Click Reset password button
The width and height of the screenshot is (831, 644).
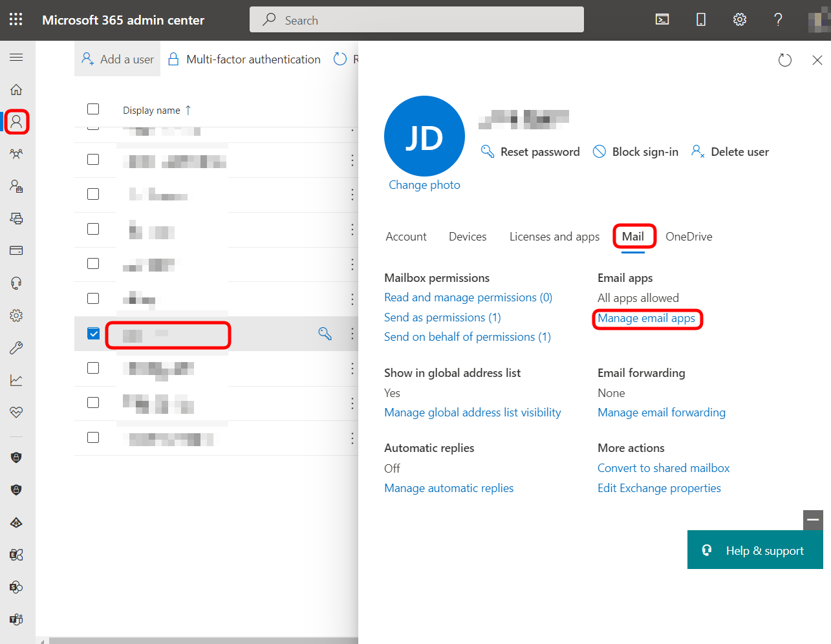530,152
